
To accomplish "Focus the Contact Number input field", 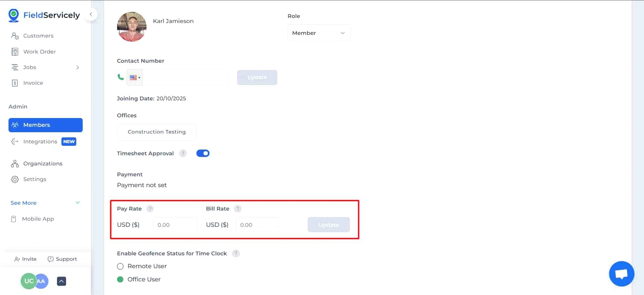I will (186, 78).
